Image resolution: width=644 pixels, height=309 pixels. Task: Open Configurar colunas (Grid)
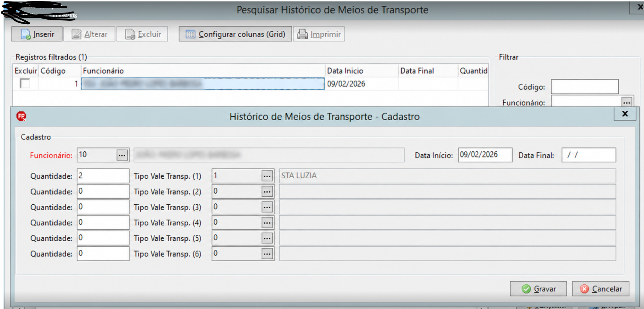(x=235, y=34)
